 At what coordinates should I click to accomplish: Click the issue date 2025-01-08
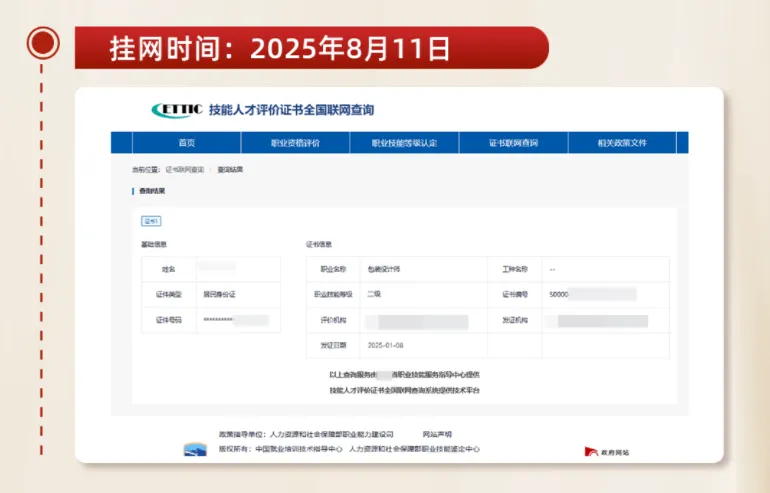pyautogui.click(x=385, y=346)
